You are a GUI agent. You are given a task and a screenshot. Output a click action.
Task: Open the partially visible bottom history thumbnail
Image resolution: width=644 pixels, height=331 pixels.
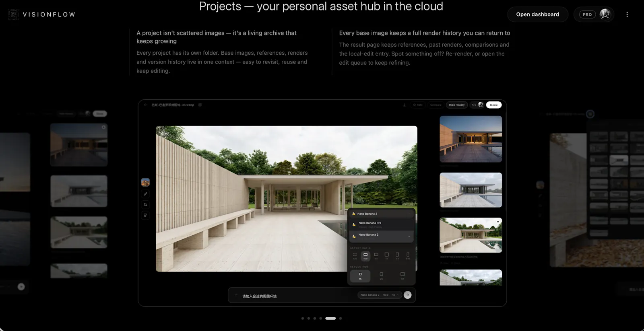471,278
